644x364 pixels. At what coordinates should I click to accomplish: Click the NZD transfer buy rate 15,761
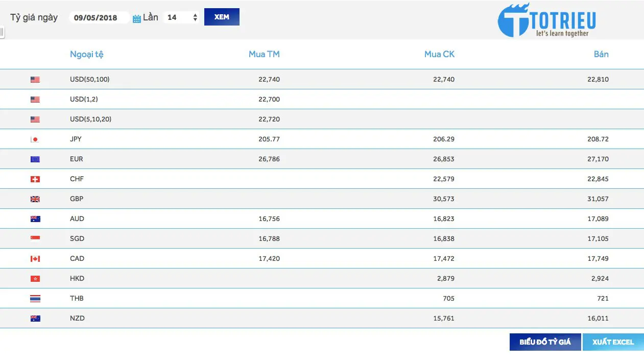pos(444,318)
